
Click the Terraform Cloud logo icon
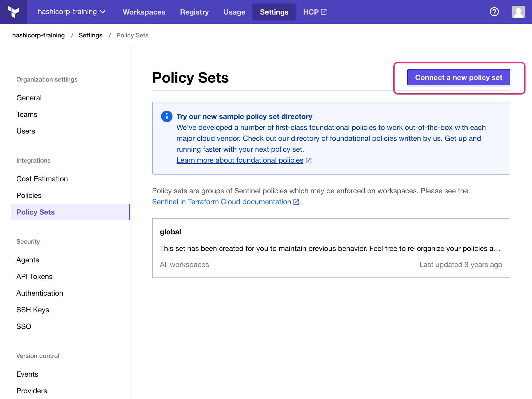point(14,12)
